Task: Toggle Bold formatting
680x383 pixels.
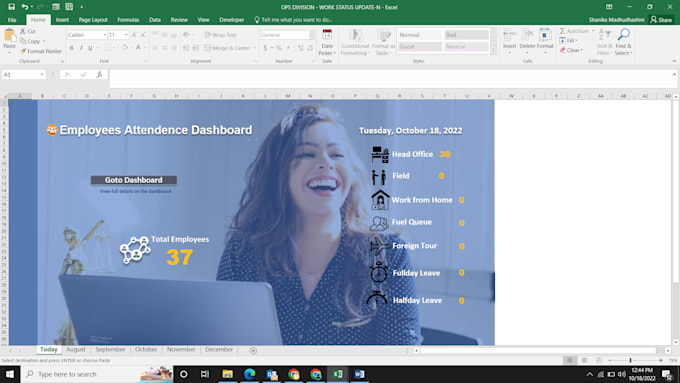Action: (x=72, y=48)
